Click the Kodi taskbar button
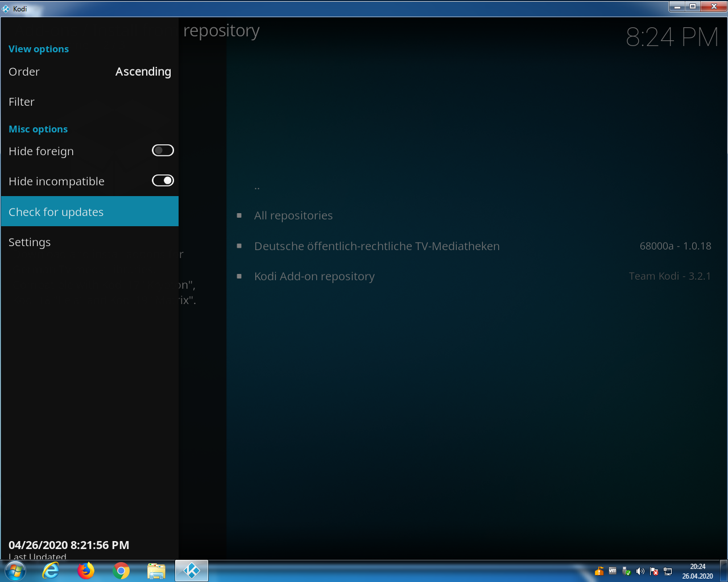Viewport: 728px width, 582px height. click(x=192, y=571)
